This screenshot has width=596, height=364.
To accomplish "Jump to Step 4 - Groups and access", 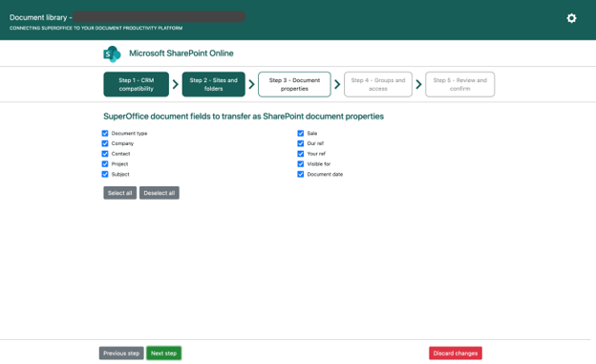I will pos(378,84).
